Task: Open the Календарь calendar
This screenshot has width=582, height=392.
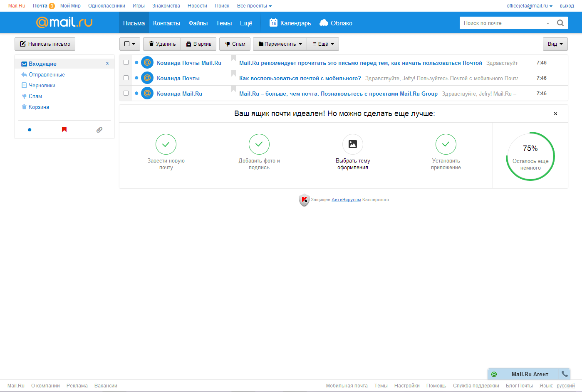Action: click(x=290, y=23)
